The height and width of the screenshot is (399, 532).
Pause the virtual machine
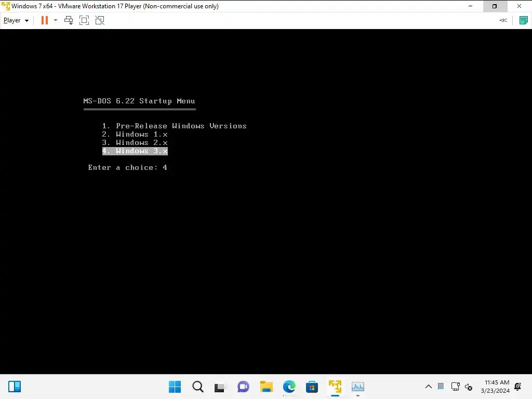45,20
